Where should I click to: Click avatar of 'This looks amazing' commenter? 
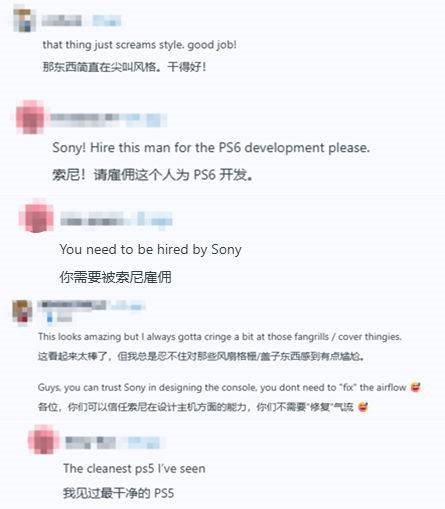(x=22, y=311)
